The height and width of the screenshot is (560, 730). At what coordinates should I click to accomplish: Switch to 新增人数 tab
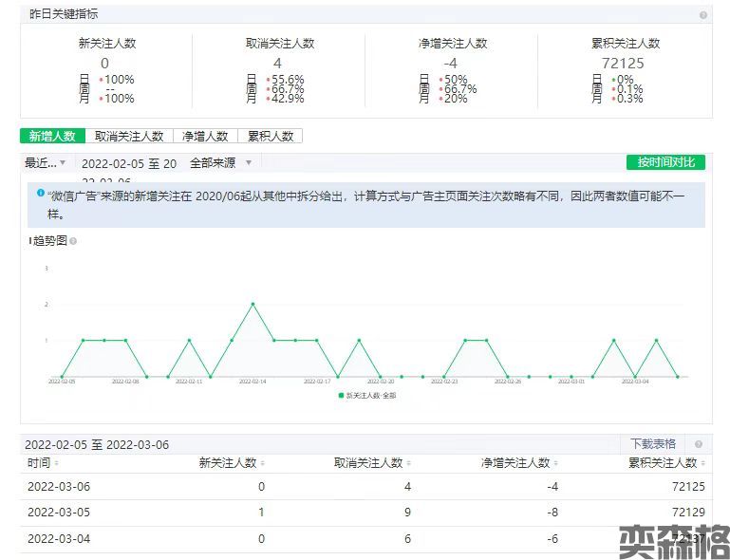[x=52, y=137]
